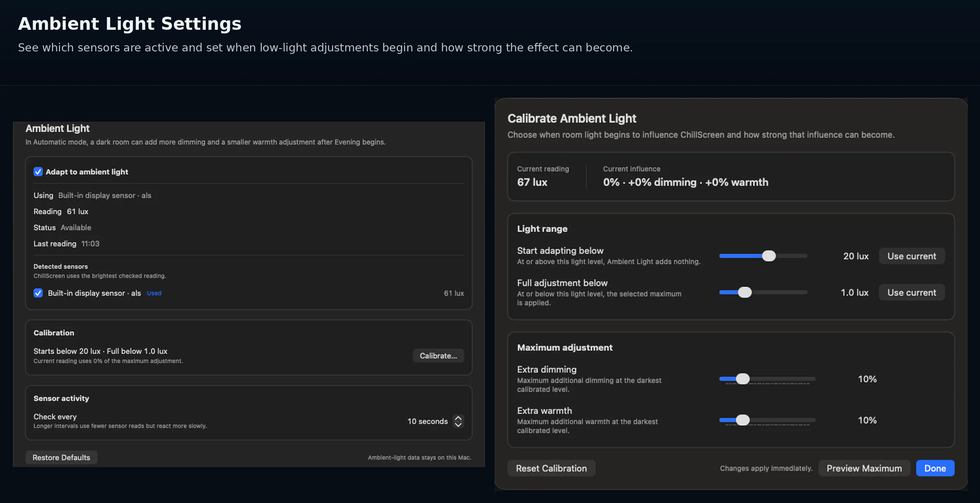980x503 pixels.
Task: Click the 20 lux threshold value
Action: [856, 256]
